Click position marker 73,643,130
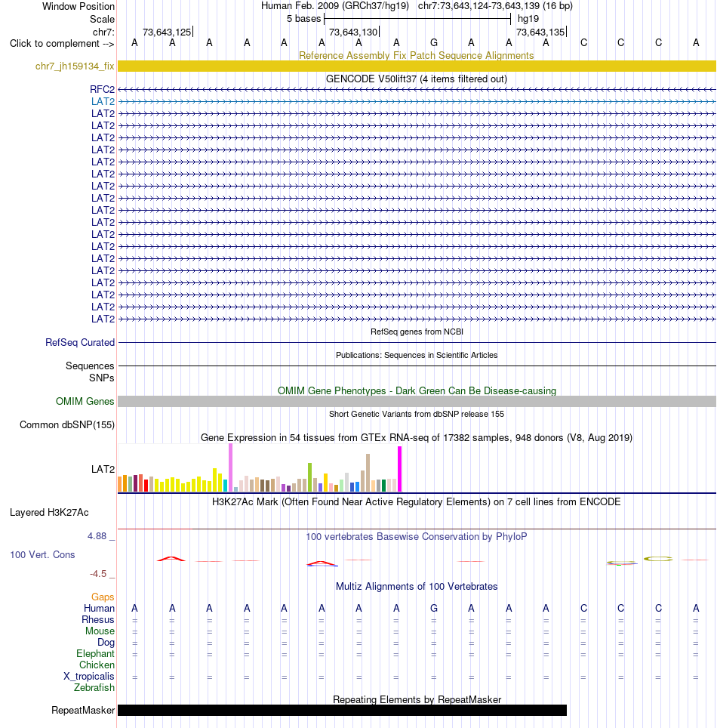Viewport: 717px width, 728px height. coord(354,32)
